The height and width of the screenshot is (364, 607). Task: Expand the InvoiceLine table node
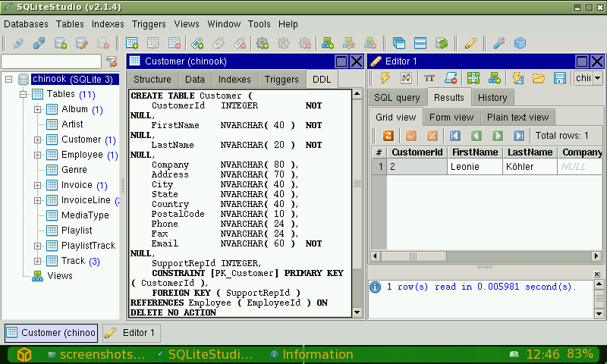point(37,200)
